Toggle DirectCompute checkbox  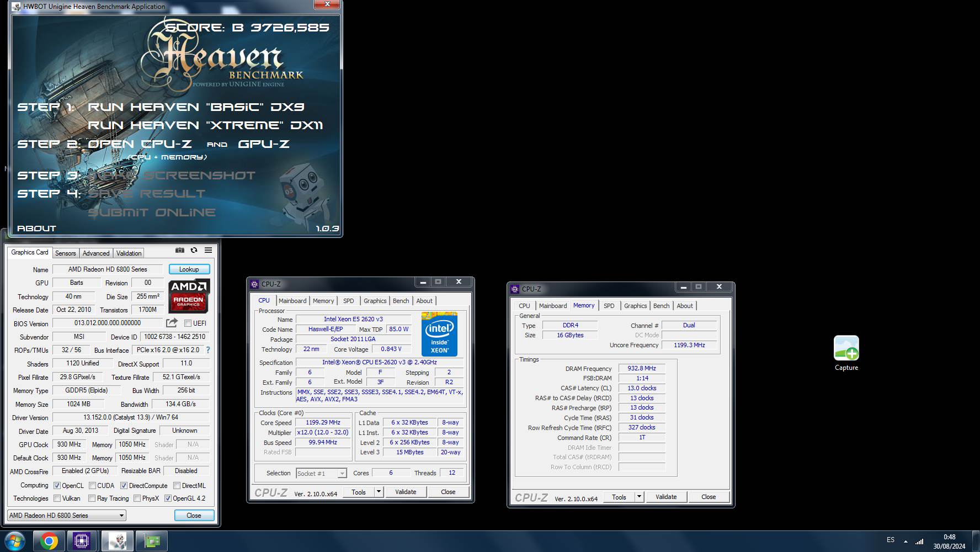124,486
